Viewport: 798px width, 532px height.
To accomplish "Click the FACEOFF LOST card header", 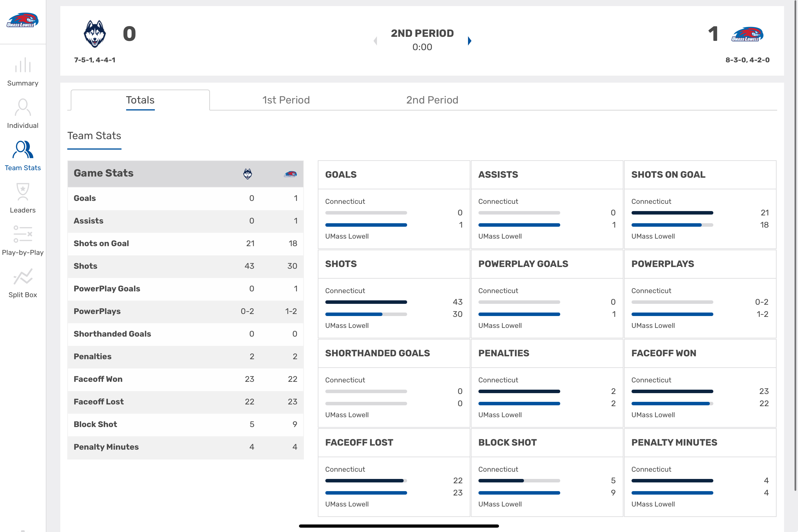I will click(x=394, y=442).
